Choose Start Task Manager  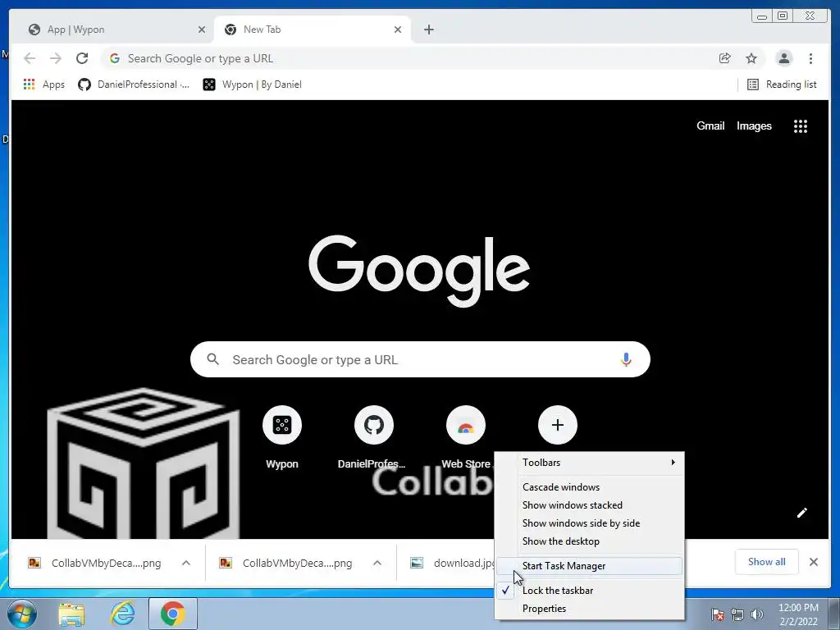(589, 566)
